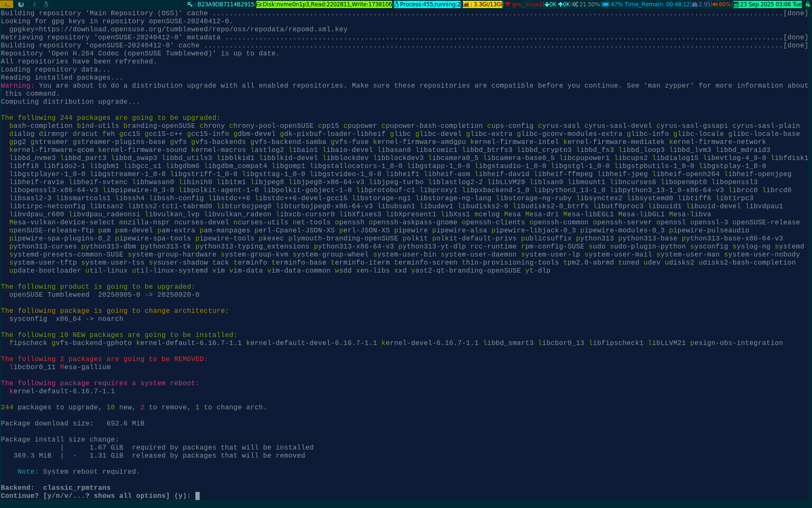812x508 pixels.
Task: Click the openSUSE-release-ftp package name
Action: tap(51, 230)
